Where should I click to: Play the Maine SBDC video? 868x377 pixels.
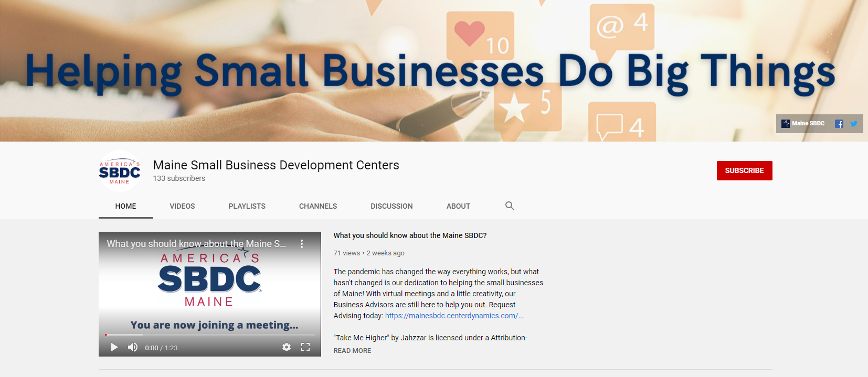click(114, 347)
